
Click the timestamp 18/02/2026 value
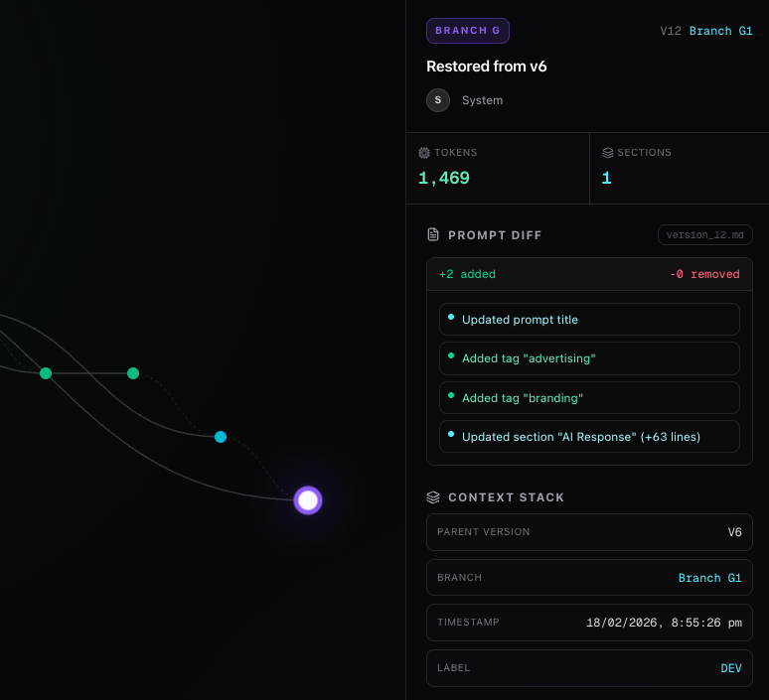[664, 623]
